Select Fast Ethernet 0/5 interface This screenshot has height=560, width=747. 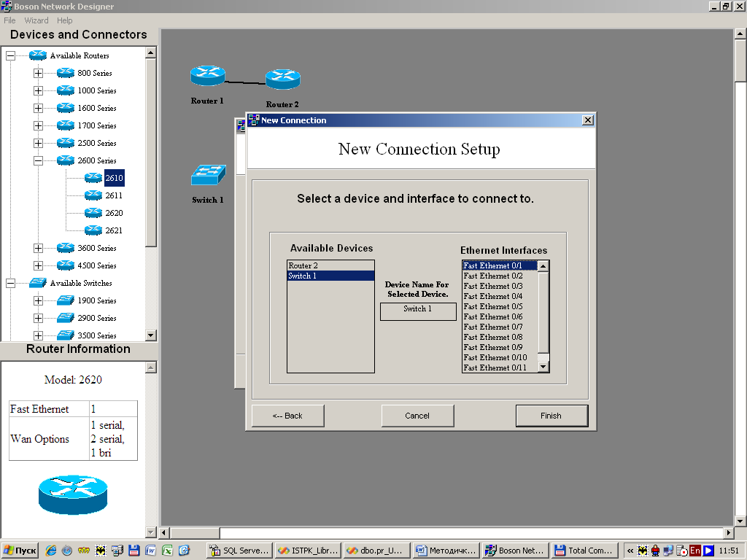pyautogui.click(x=500, y=306)
